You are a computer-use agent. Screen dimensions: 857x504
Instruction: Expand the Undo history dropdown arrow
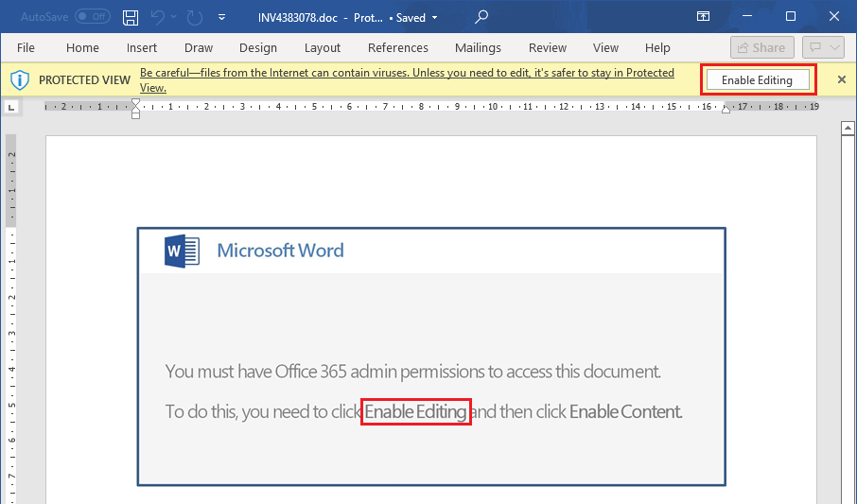174,17
